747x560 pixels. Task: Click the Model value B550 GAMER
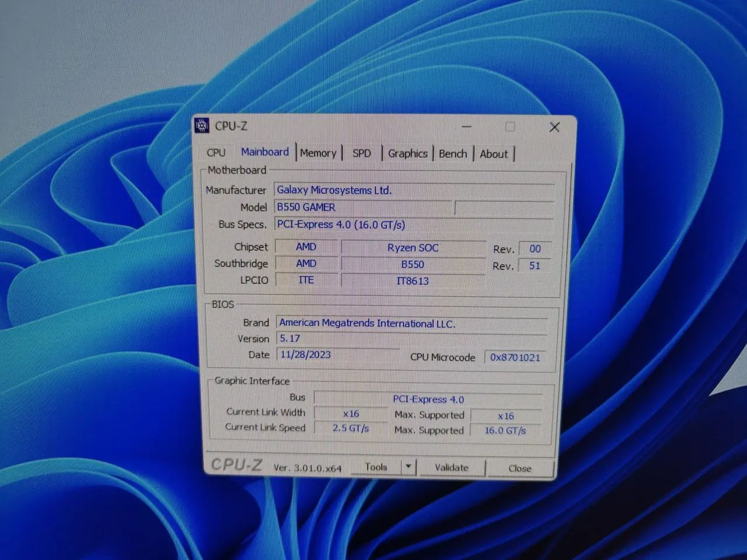click(x=363, y=207)
